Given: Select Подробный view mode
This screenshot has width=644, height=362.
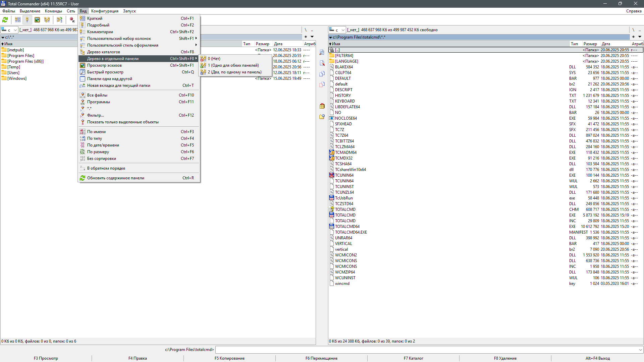Looking at the screenshot, I should pyautogui.click(x=139, y=25).
